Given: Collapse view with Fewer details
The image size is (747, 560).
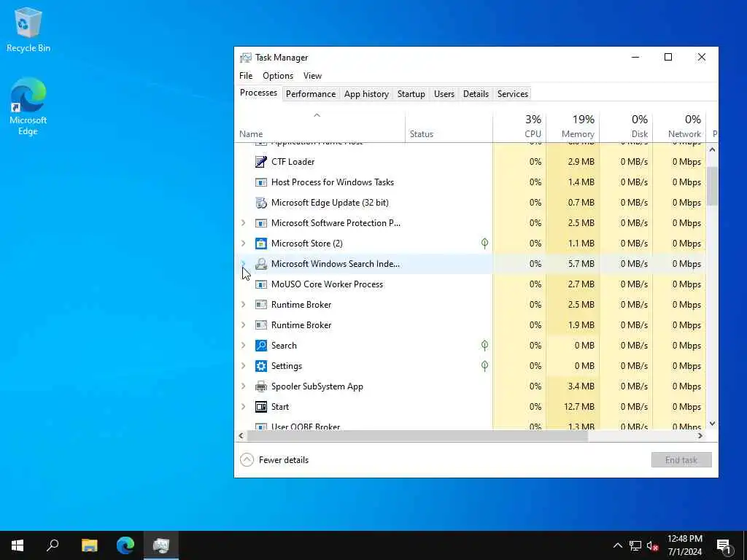Looking at the screenshot, I should 274,460.
